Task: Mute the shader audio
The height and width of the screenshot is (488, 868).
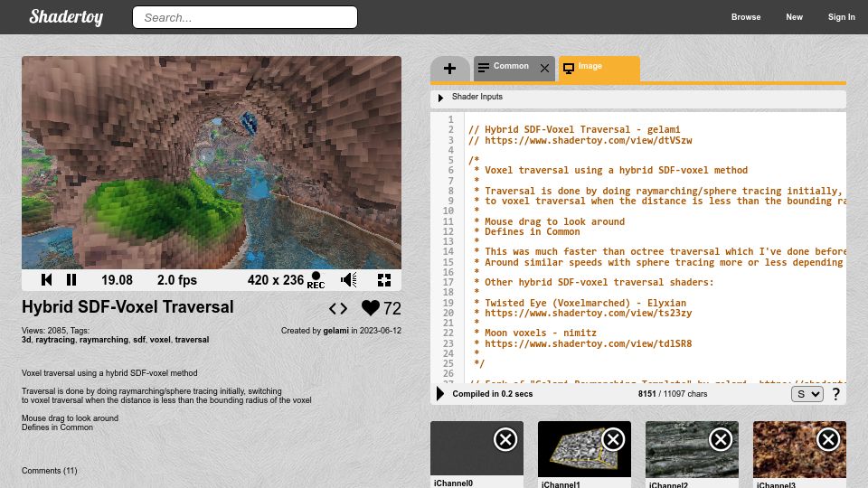Action: click(x=349, y=280)
